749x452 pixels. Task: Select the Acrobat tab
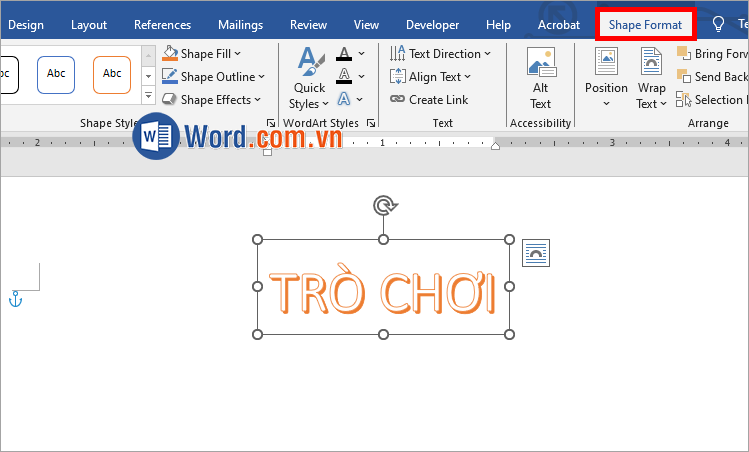point(559,25)
